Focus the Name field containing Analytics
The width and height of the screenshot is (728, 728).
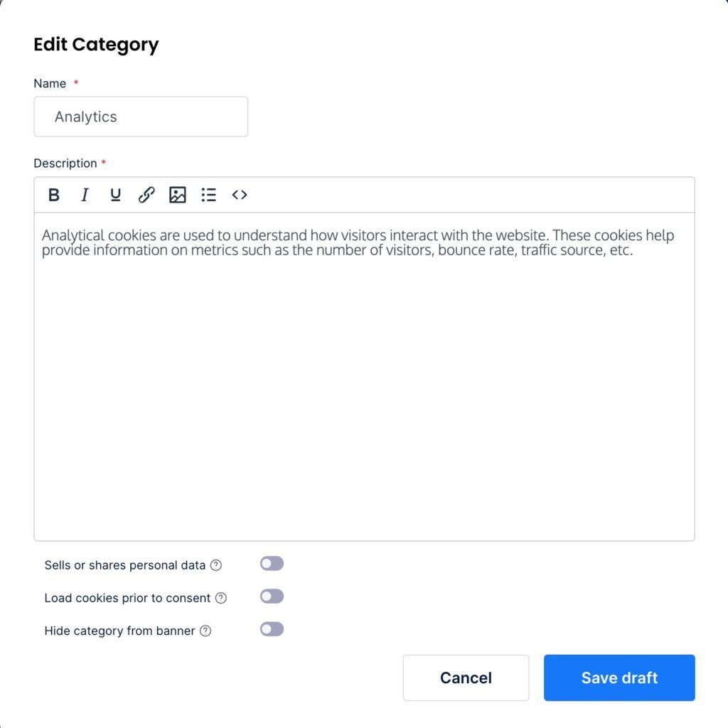pos(141,117)
